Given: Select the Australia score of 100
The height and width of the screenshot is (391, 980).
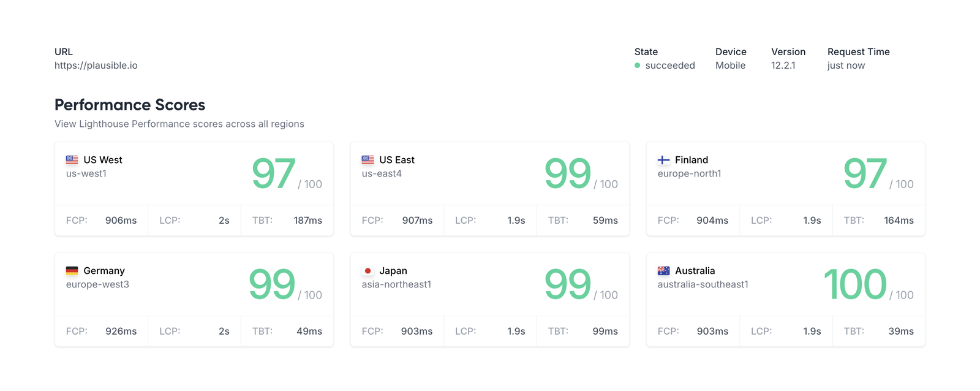Looking at the screenshot, I should [854, 285].
